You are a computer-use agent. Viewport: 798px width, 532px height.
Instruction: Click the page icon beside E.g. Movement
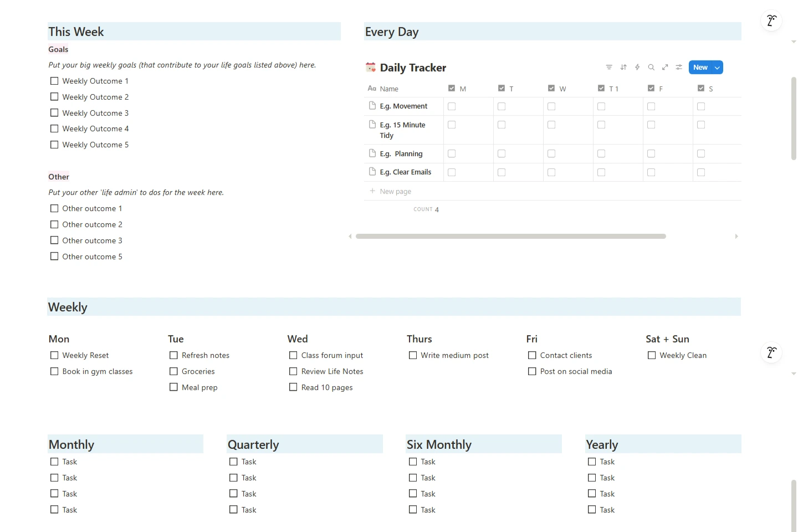pyautogui.click(x=372, y=106)
